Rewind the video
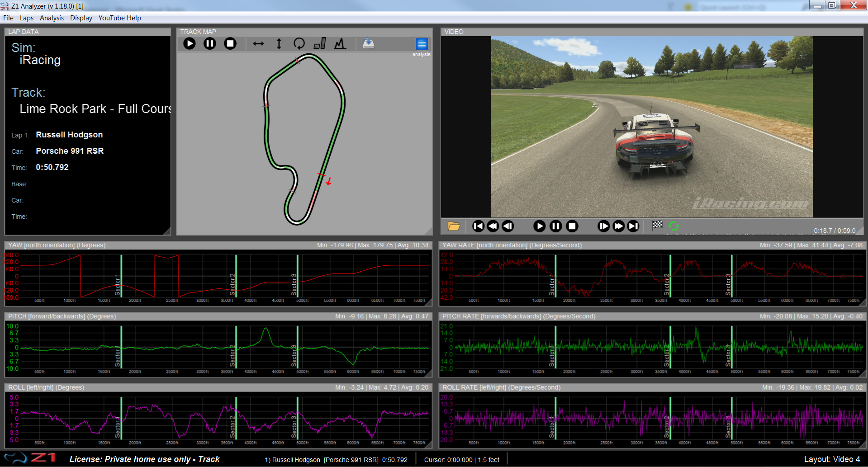This screenshot has height=467, width=868. (493, 226)
